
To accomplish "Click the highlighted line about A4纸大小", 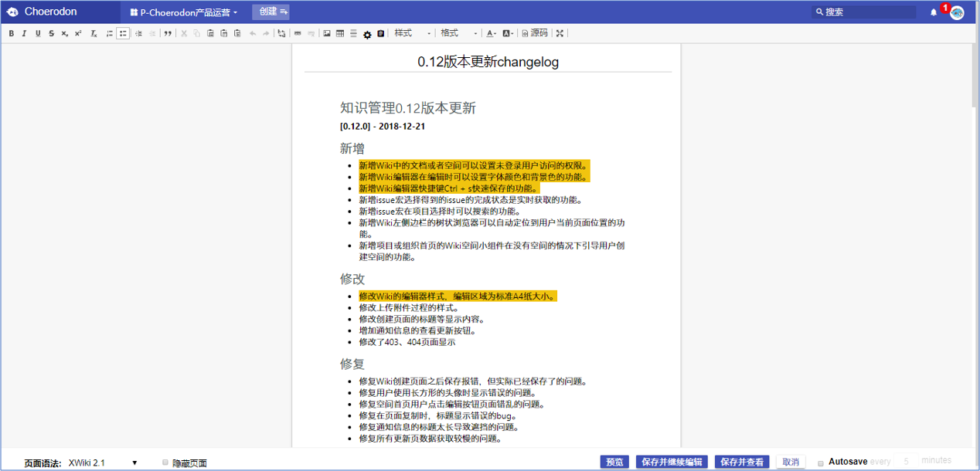I will coord(458,296).
